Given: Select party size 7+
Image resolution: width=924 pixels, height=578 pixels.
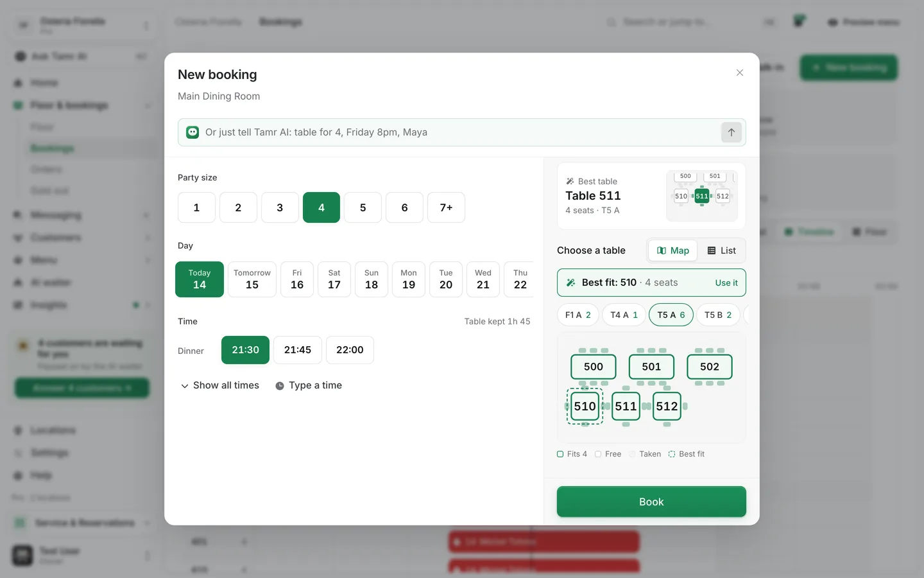Looking at the screenshot, I should [x=446, y=207].
